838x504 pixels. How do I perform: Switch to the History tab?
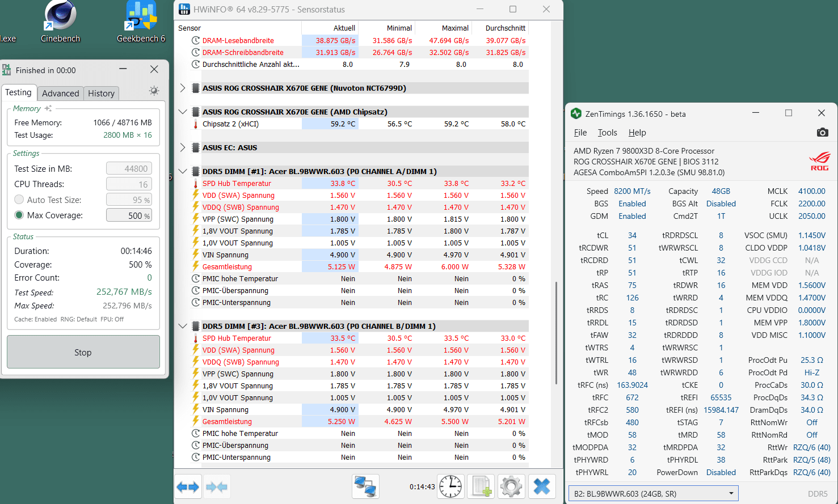(x=102, y=94)
